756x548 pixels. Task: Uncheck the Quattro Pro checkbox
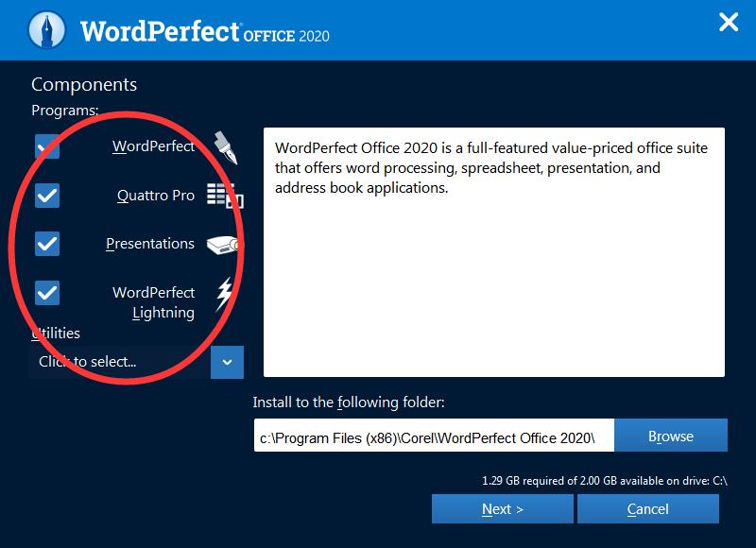(x=47, y=196)
